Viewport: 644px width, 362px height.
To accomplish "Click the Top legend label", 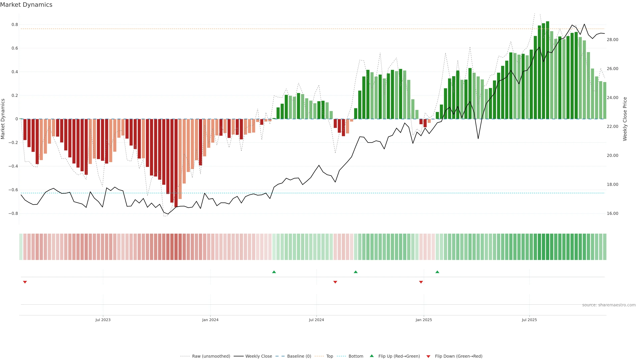I will [330, 356].
